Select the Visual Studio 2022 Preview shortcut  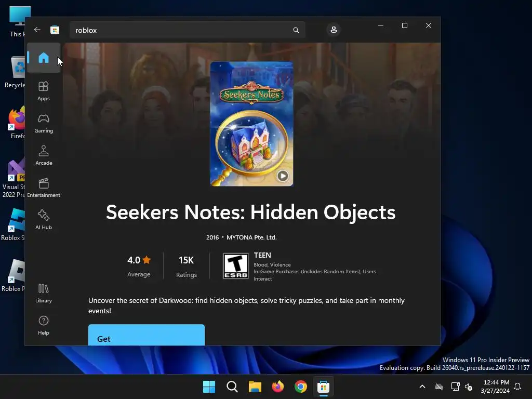(x=14, y=178)
